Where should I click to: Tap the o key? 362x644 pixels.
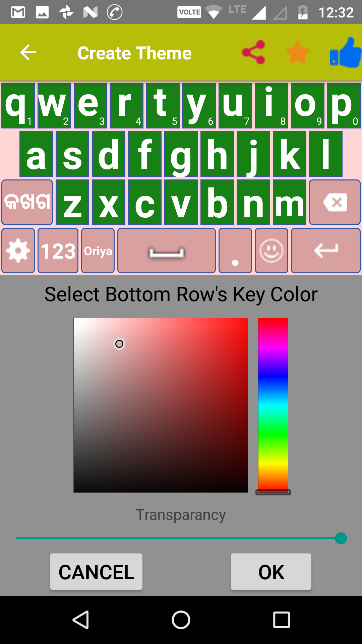pyautogui.click(x=308, y=106)
